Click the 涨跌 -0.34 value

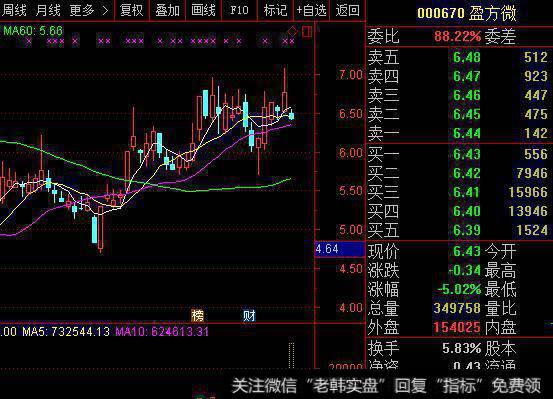click(x=464, y=270)
